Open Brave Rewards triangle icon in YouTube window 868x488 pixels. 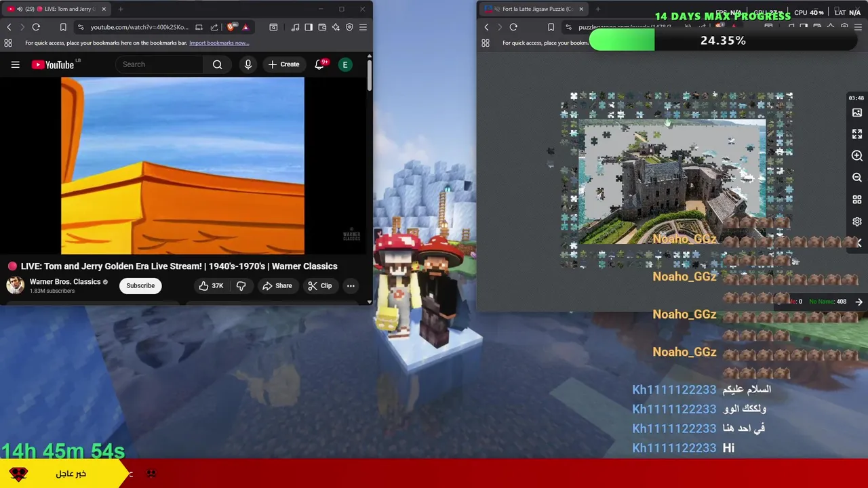point(245,27)
